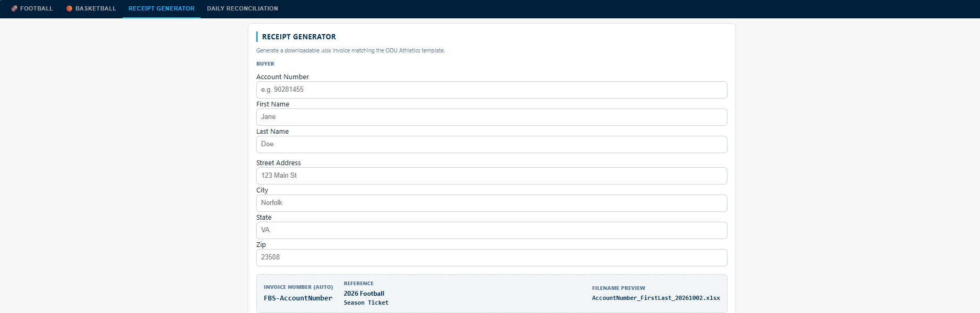The image size is (980, 313).
Task: Click the State input field
Action: (491, 230)
